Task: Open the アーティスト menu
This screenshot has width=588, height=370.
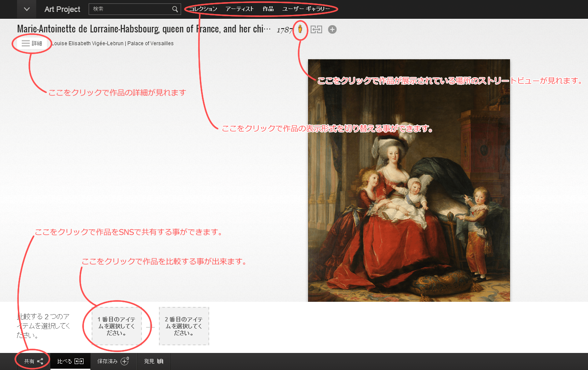Action: click(x=239, y=9)
